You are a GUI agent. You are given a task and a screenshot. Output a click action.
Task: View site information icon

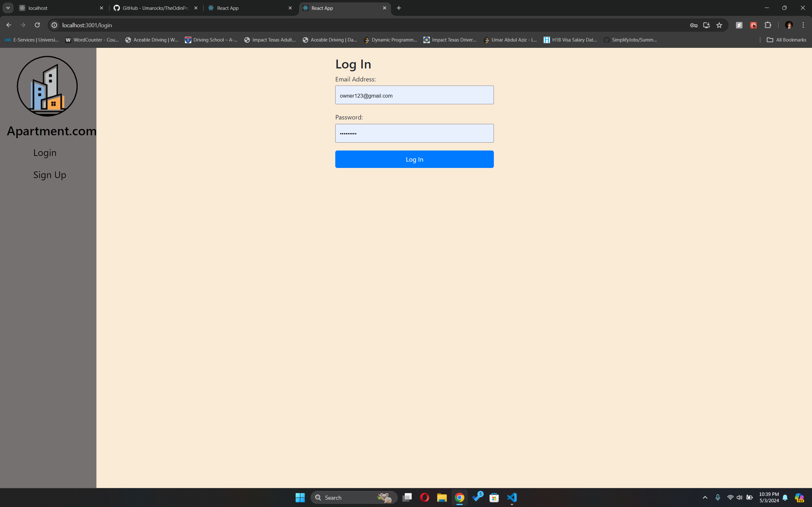pos(54,25)
